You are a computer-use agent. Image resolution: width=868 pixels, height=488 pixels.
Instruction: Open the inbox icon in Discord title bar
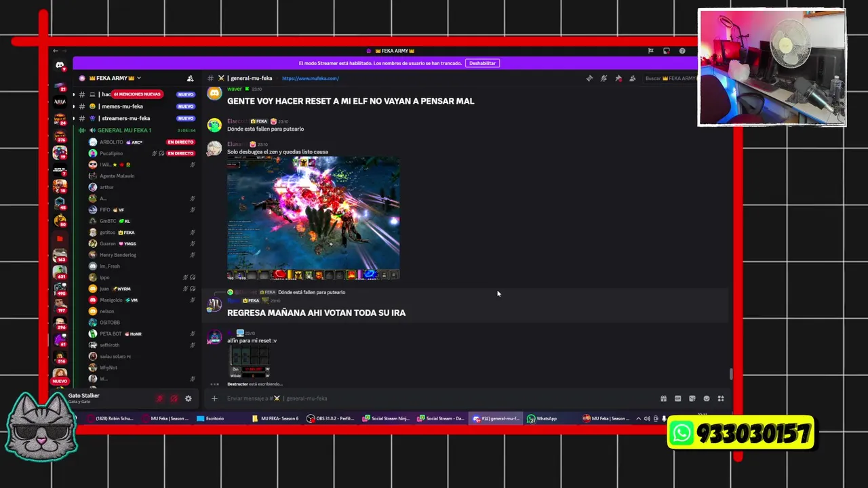667,51
